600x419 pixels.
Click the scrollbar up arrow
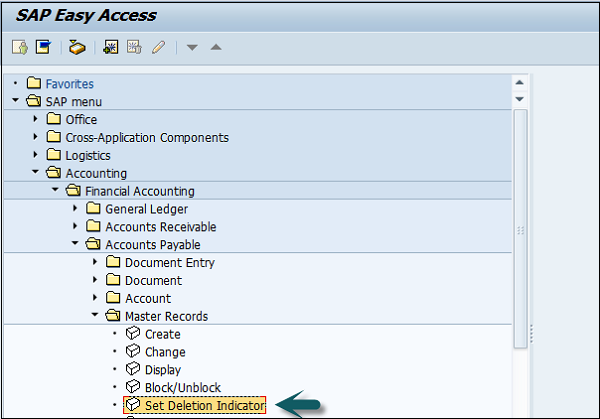[x=519, y=83]
